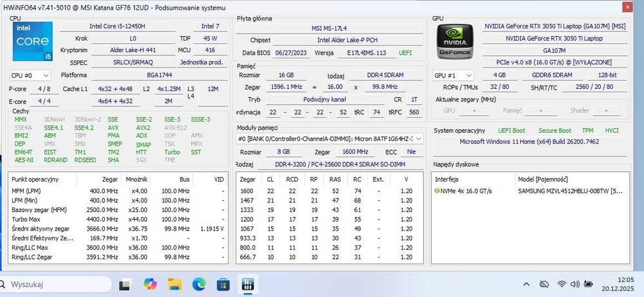The image size is (644, 297).
Task: Select the Bazowy zegar (HFM) row
Action: [x=118, y=210]
